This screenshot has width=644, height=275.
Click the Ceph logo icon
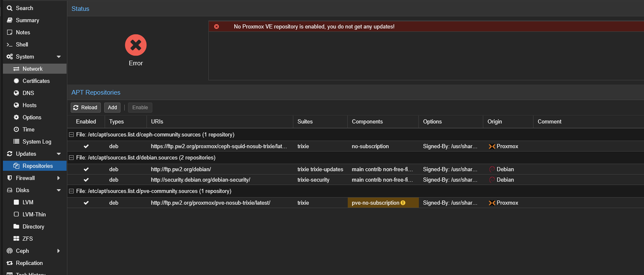coord(10,251)
